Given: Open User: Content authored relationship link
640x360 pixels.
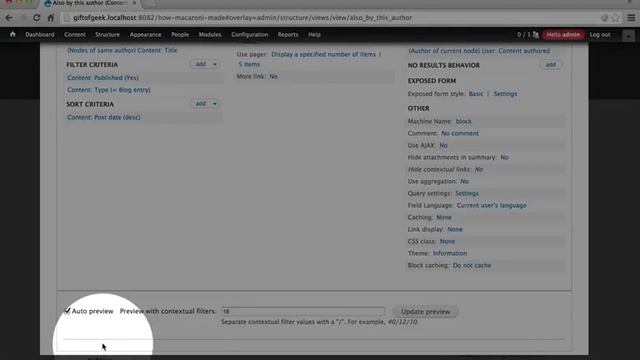Looking at the screenshot, I should (479, 51).
